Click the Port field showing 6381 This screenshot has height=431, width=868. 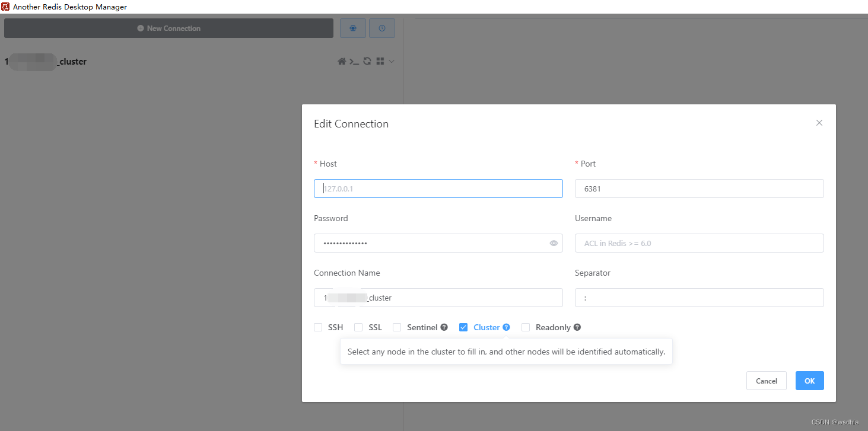[x=700, y=189]
